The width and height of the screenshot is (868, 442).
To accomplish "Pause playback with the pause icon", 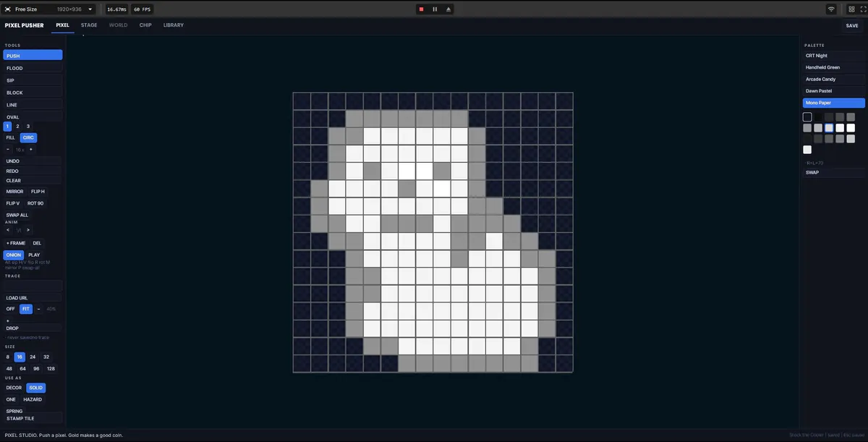I will (435, 9).
